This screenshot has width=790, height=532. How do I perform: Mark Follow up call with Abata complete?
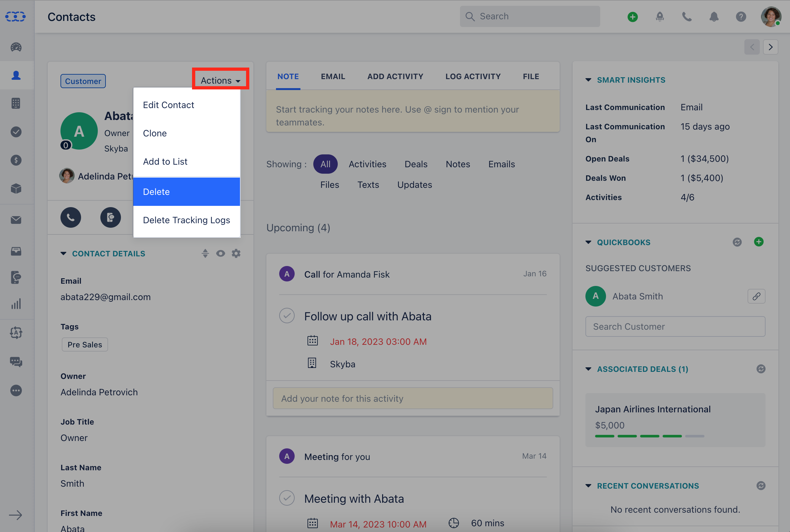[287, 316]
